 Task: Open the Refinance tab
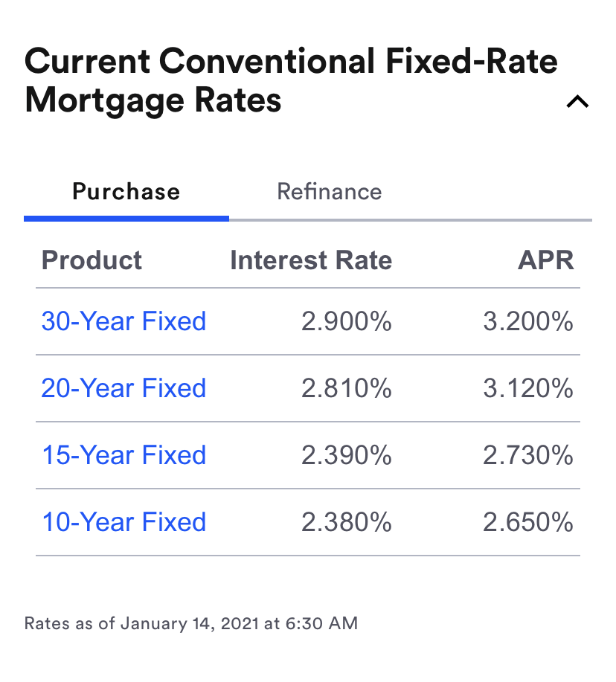click(x=329, y=192)
